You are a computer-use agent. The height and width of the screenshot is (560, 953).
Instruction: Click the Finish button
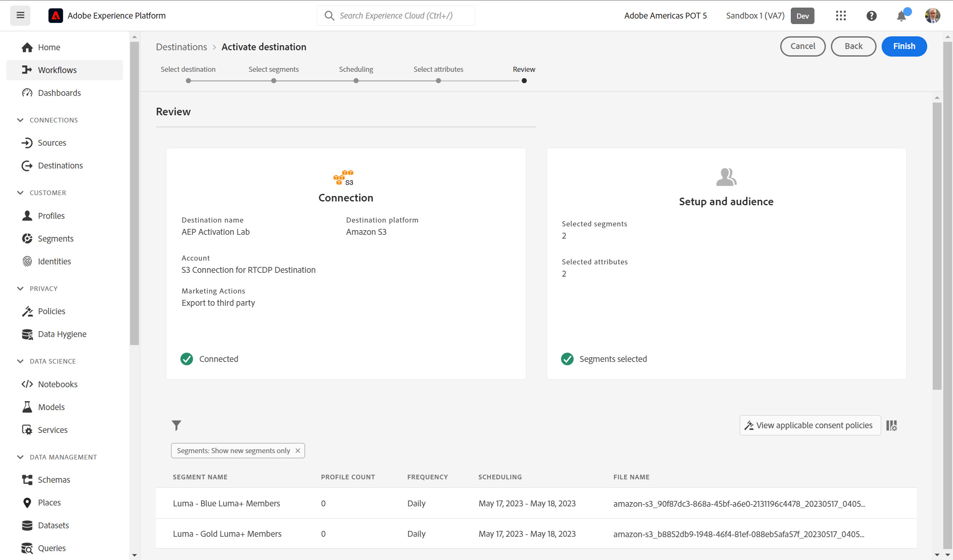904,46
